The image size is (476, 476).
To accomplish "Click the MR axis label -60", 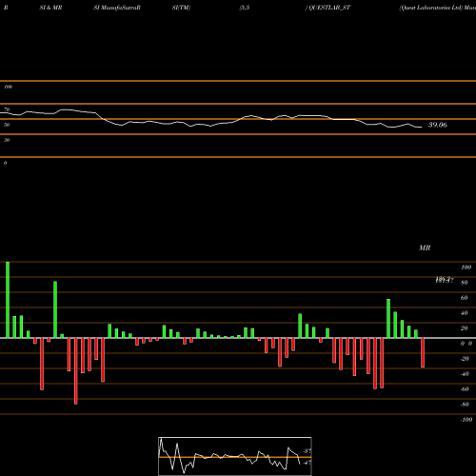I will [465, 389].
